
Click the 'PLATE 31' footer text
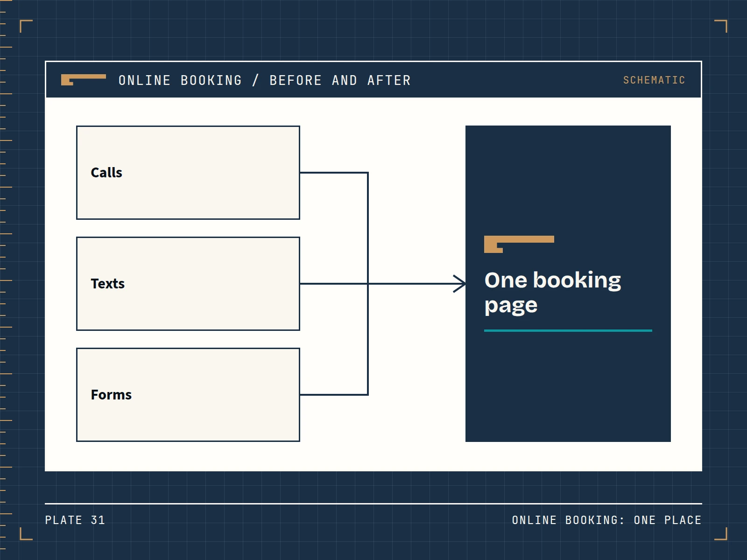pos(75,520)
